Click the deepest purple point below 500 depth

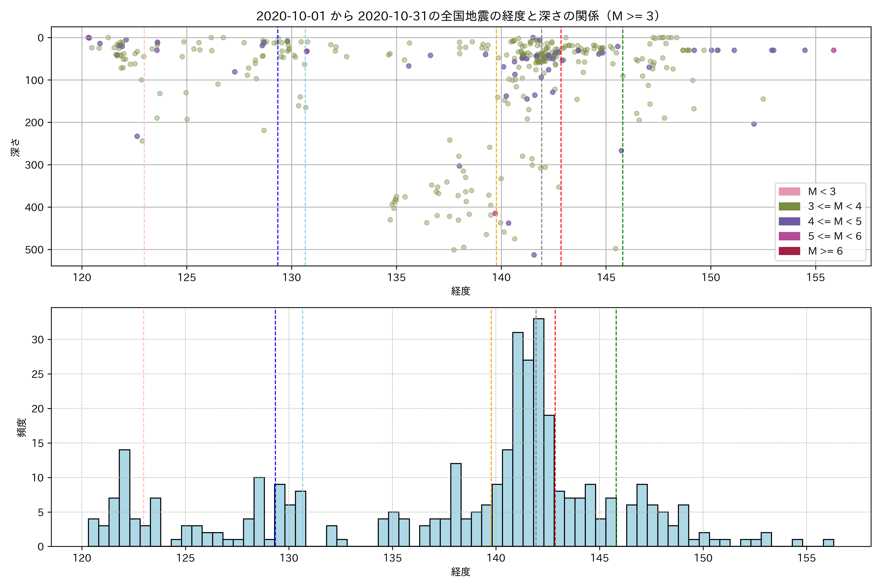pyautogui.click(x=534, y=255)
